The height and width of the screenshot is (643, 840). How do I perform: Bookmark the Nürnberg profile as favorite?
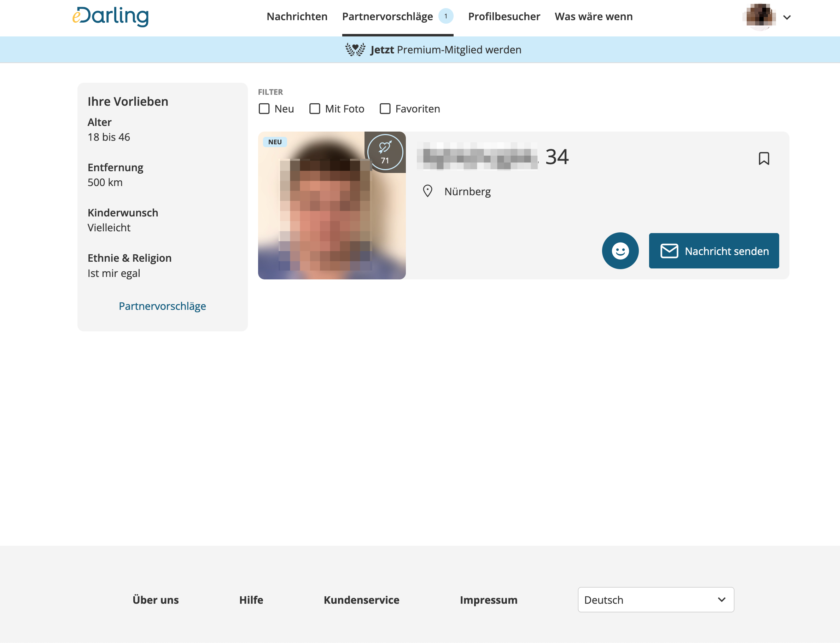click(764, 158)
